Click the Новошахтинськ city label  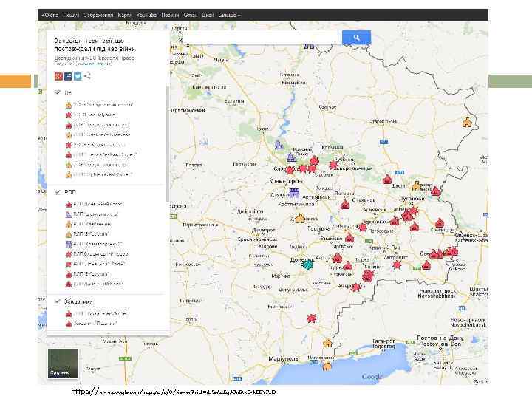(437, 291)
